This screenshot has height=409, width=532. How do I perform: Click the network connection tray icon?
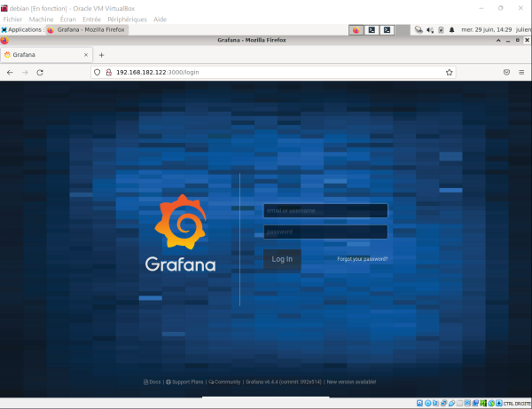tap(419, 30)
